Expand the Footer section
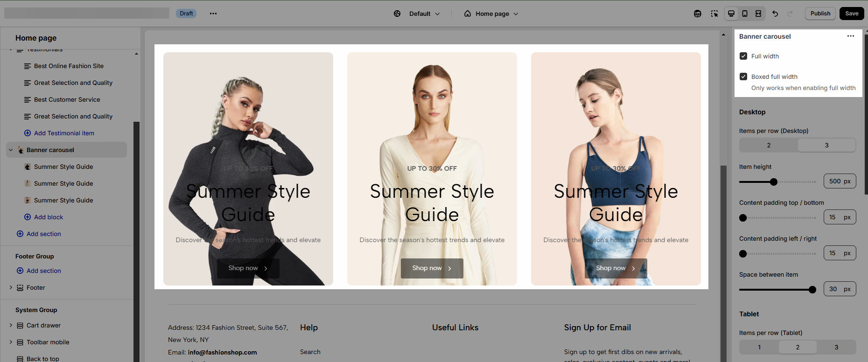Screen dimensions: 868x362 11,288
